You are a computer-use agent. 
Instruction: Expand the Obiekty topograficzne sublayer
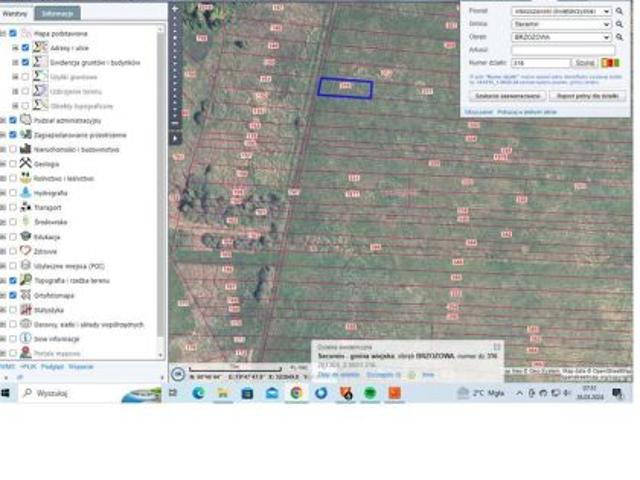(15, 106)
